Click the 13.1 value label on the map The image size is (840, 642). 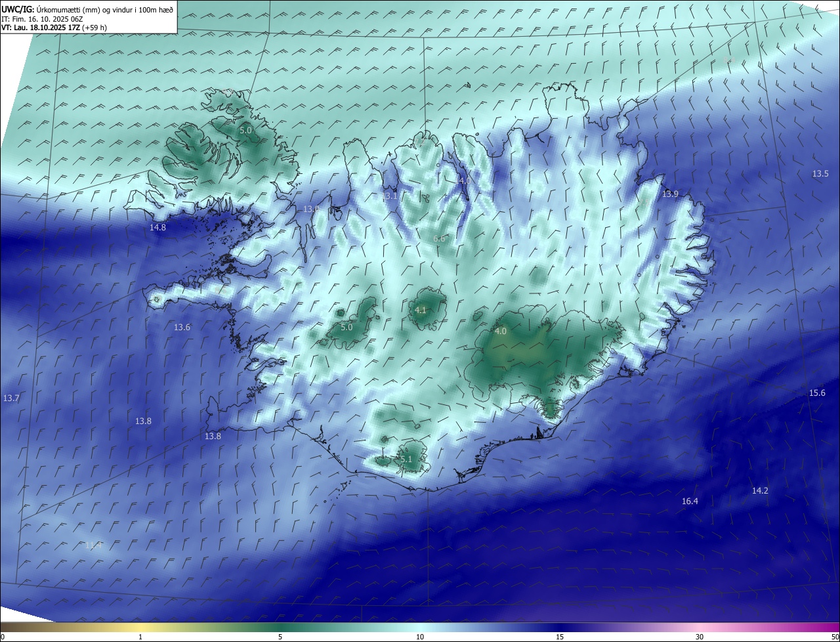click(390, 196)
